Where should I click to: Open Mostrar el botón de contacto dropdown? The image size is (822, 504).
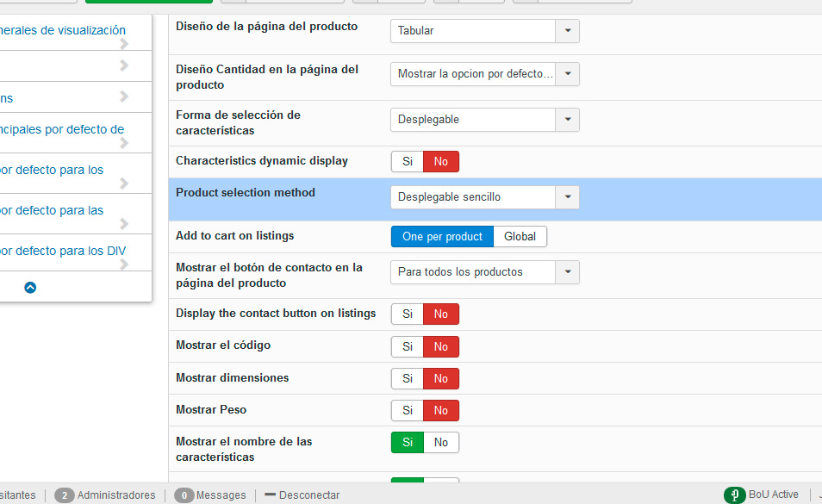(484, 272)
